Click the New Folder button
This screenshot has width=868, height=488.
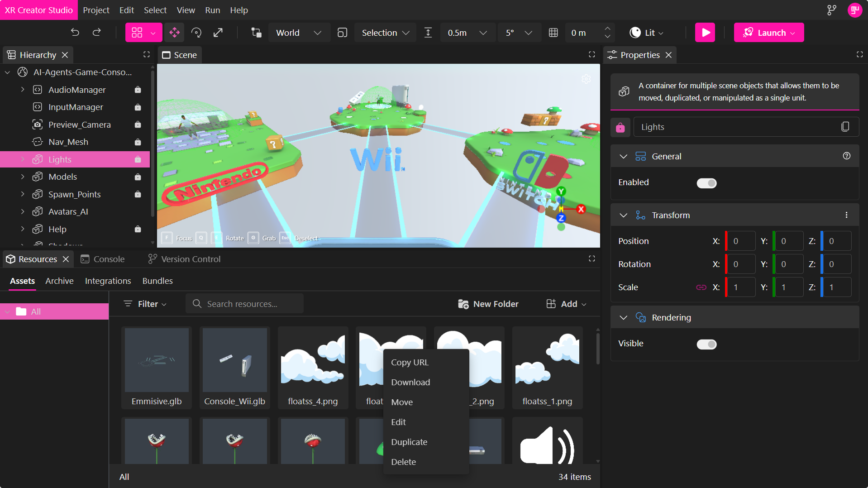pos(488,304)
